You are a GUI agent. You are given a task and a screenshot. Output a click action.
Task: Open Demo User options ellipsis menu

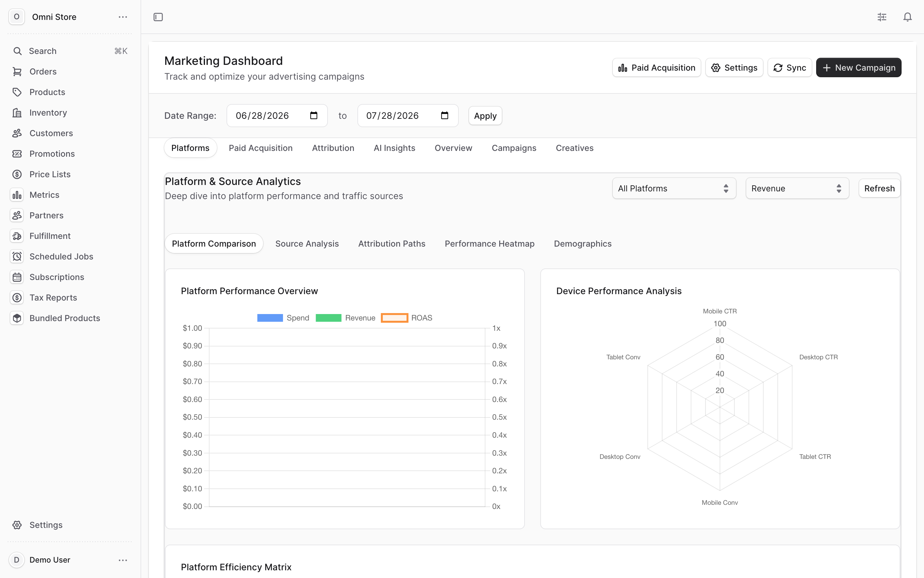123,560
